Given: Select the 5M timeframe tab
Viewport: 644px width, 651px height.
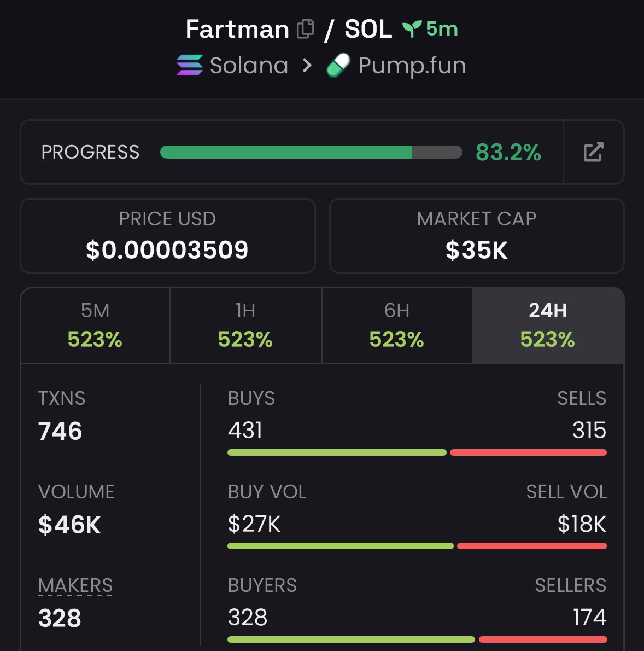Looking at the screenshot, I should tap(95, 326).
